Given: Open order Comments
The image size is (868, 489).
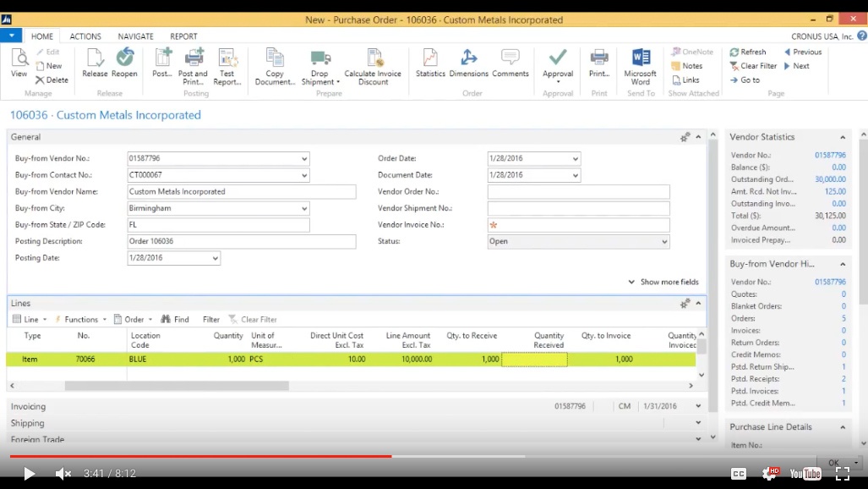Looking at the screenshot, I should [510, 63].
